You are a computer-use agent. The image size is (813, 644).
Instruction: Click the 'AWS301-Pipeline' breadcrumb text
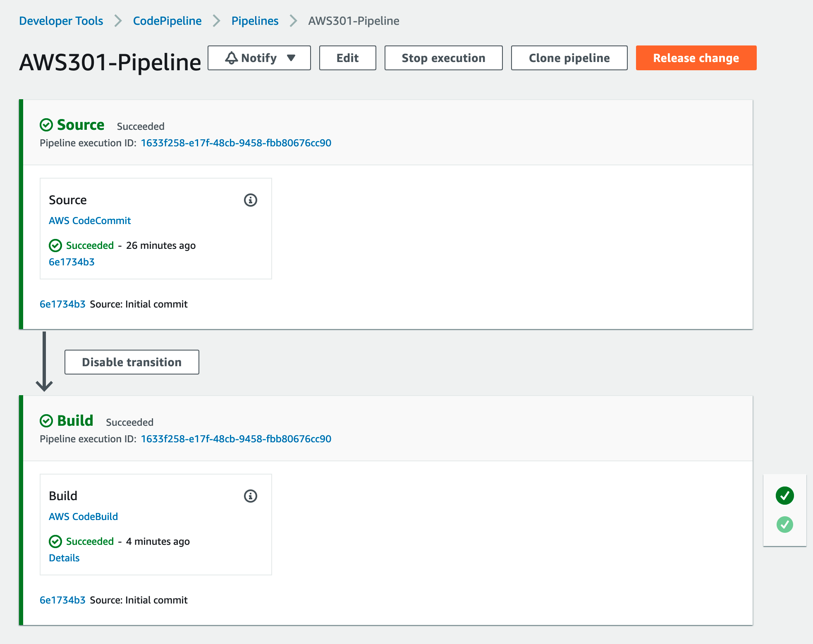coord(354,21)
